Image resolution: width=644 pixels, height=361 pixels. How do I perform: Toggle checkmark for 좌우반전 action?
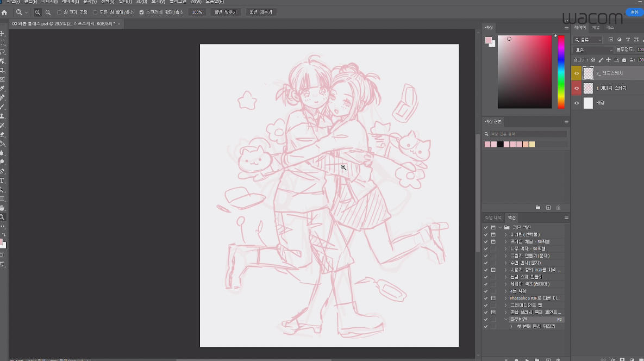pos(486,320)
